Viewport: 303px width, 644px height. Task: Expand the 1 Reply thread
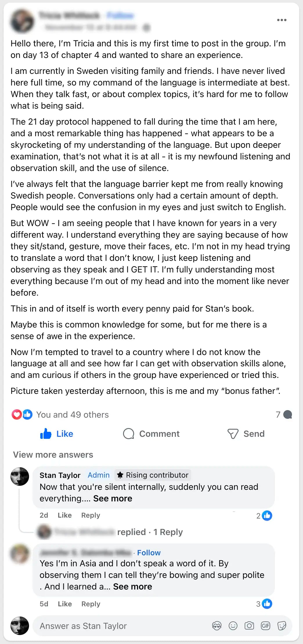[168, 532]
